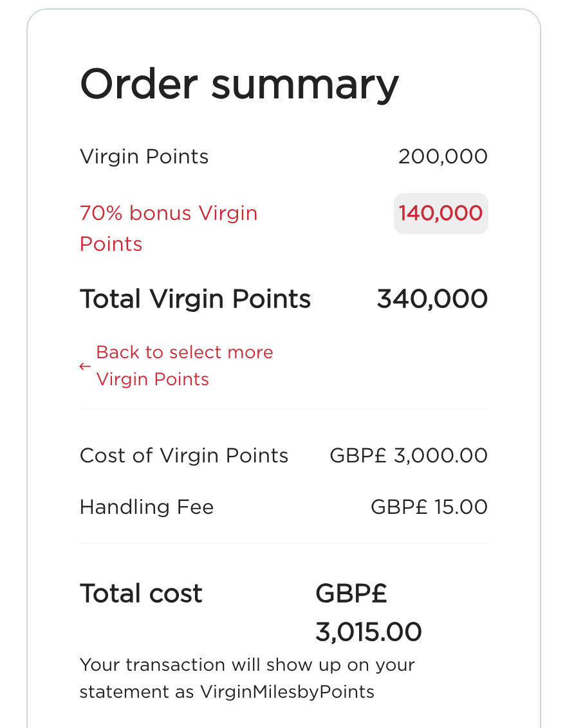This screenshot has height=728, width=565.
Task: Click the divider line above Cost of Virgin Points
Action: pos(283,409)
